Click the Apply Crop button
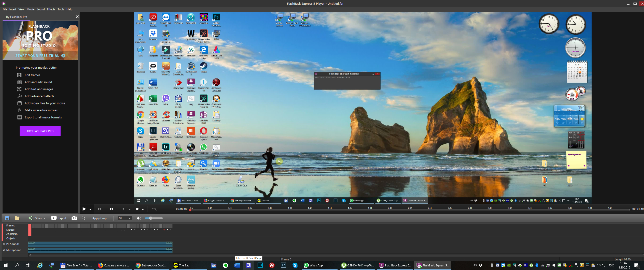This screenshot has width=644, height=270. [99, 218]
